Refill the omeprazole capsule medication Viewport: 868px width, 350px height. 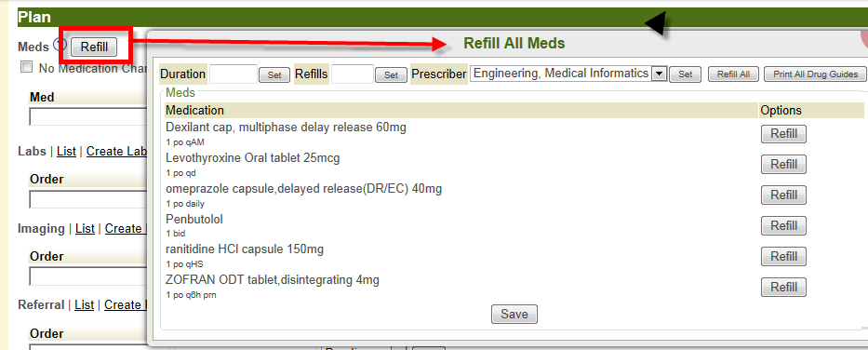[783, 195]
